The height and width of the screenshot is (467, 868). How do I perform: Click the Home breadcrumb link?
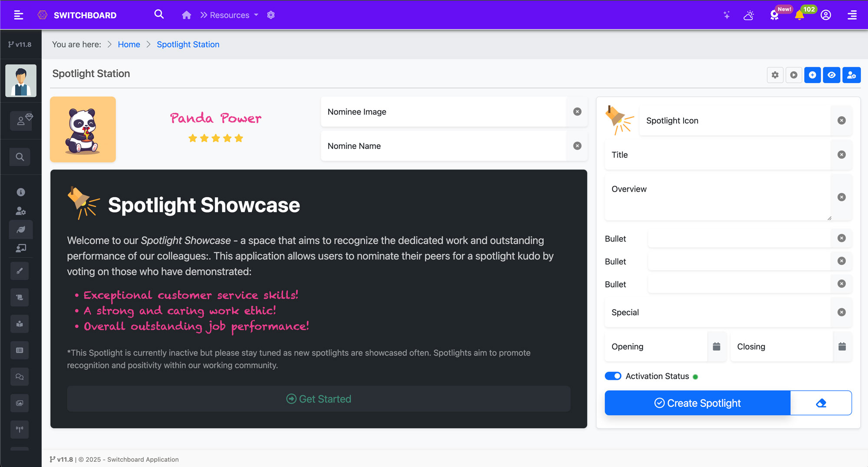(129, 44)
